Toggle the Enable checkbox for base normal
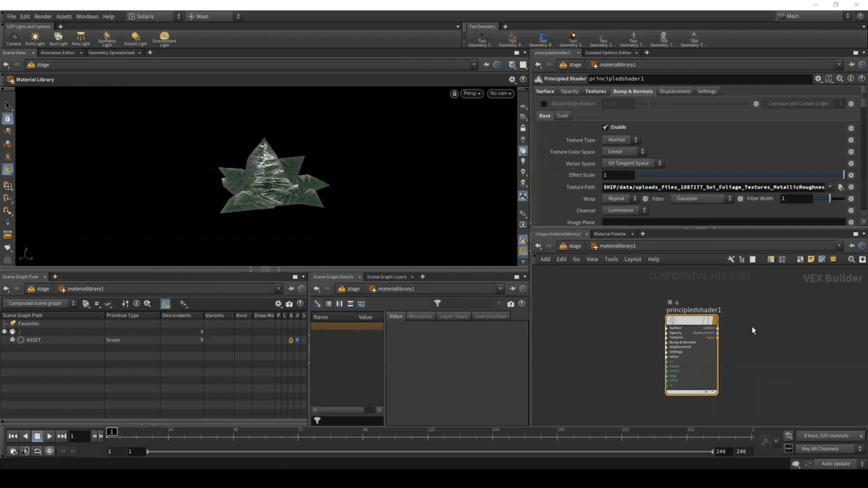The image size is (868, 488). click(605, 127)
